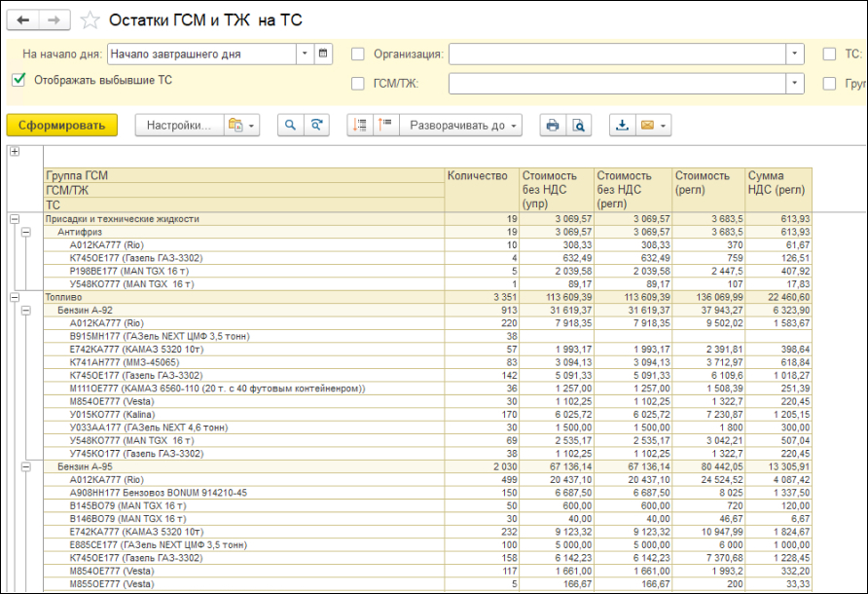Collapse the 'Бензин А-95' subgroup
This screenshot has width=868, height=594.
27,466
